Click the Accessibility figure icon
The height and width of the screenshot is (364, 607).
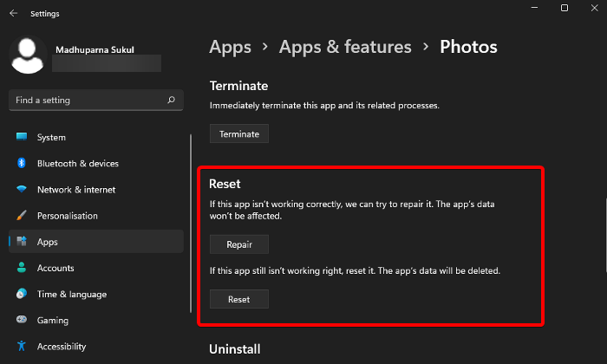point(21,347)
